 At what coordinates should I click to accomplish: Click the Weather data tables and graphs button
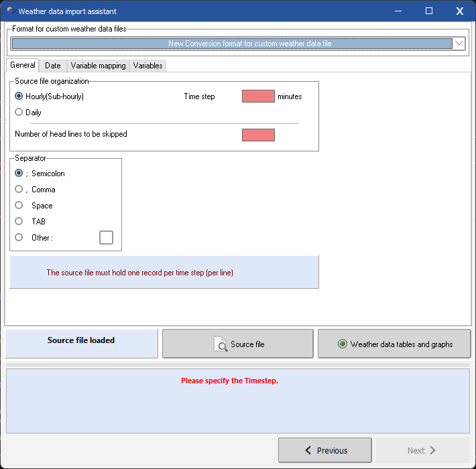[394, 344]
